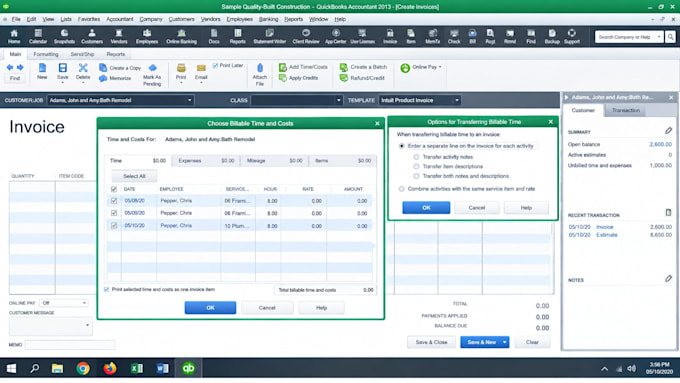
Task: Click OK in Choose Billable Time and Costs
Action: tap(210, 308)
